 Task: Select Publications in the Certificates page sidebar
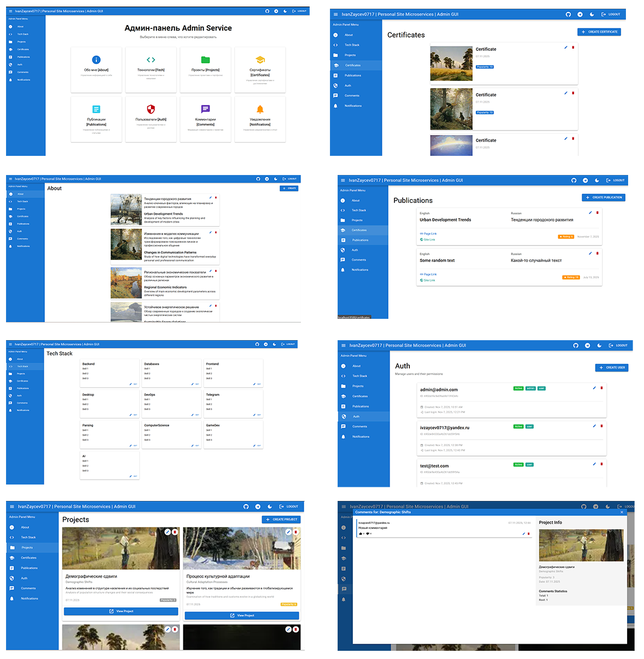tap(353, 75)
